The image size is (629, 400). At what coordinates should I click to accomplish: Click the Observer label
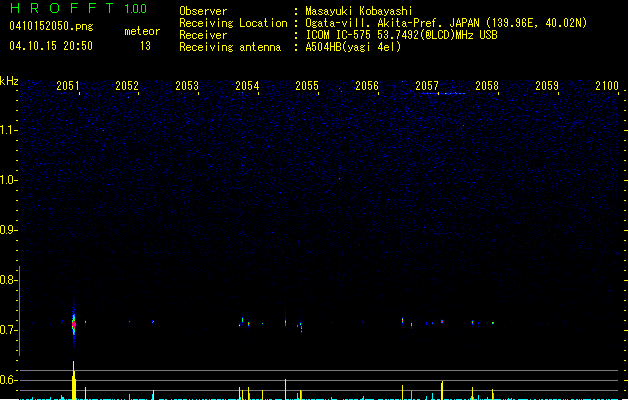tap(203, 11)
